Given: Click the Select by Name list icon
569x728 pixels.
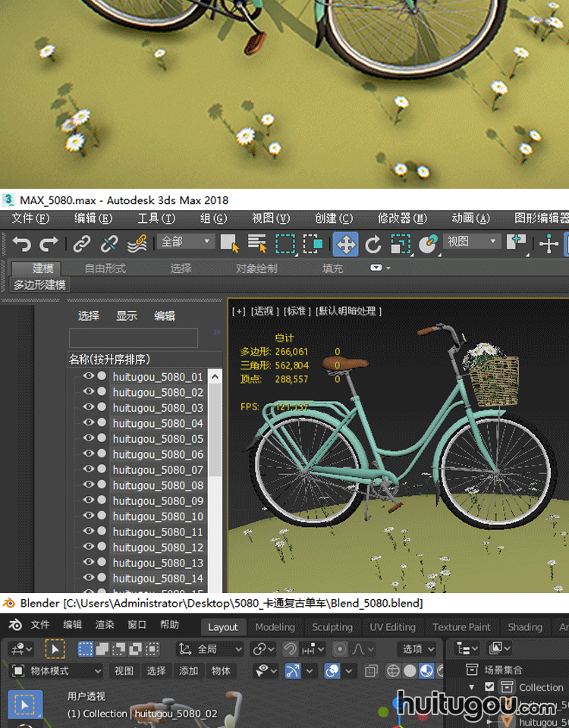Looking at the screenshot, I should (x=257, y=243).
